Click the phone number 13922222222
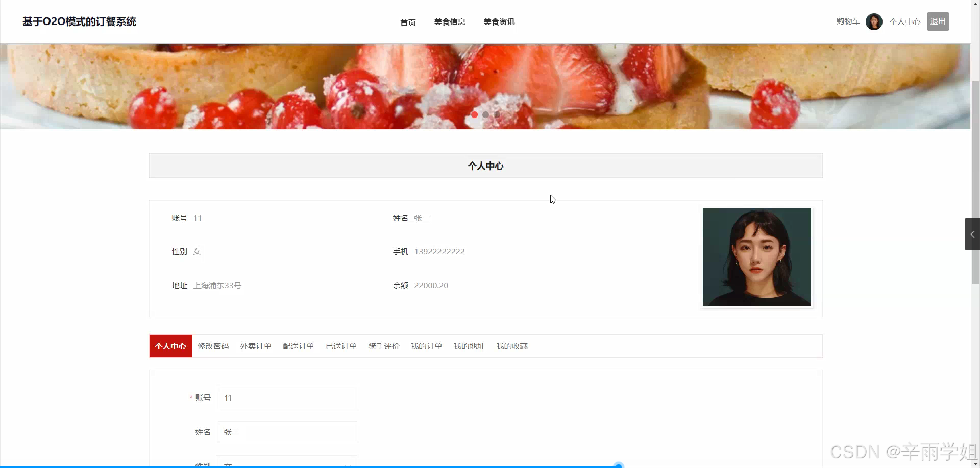This screenshot has width=980, height=468. [439, 251]
